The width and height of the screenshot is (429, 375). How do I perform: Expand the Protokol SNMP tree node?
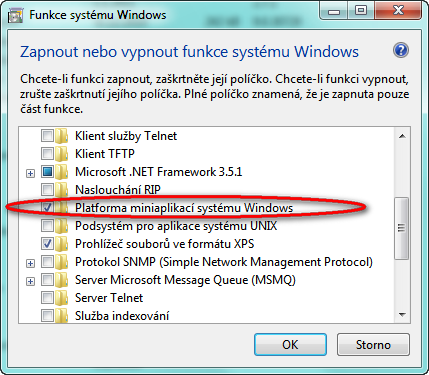(30, 263)
